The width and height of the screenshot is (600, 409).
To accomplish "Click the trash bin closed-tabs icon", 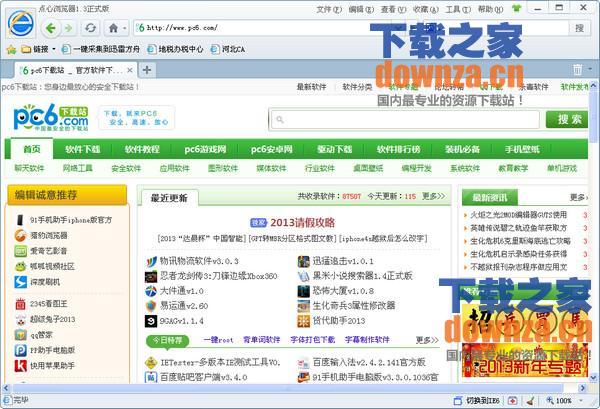I will 577,70.
